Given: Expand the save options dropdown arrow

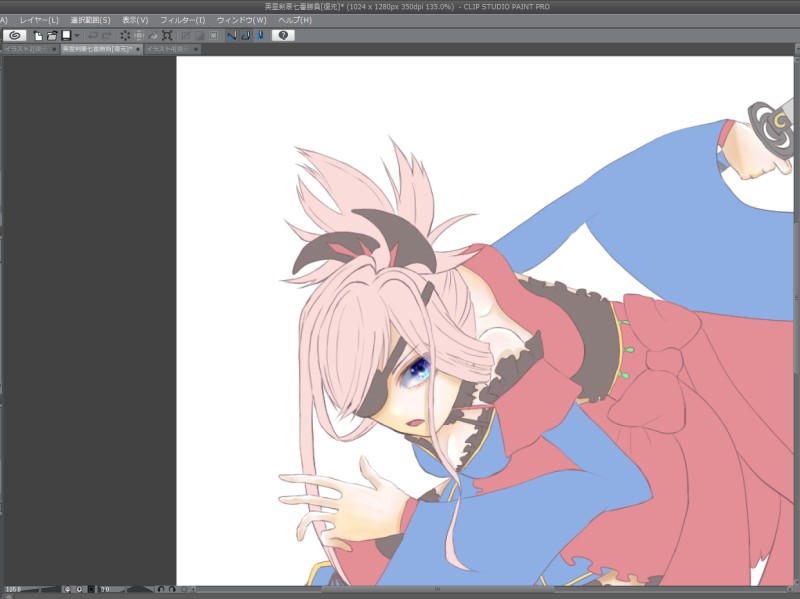Looking at the screenshot, I should point(77,35).
